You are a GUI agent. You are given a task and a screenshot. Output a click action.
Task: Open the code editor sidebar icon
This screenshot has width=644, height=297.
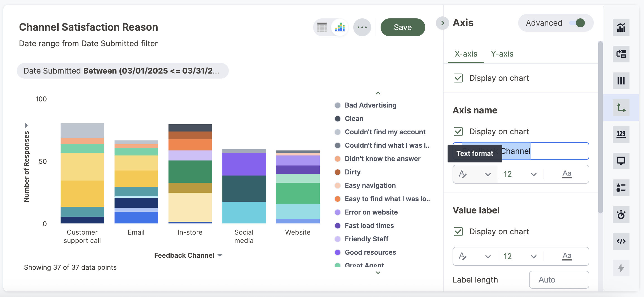coord(621,241)
